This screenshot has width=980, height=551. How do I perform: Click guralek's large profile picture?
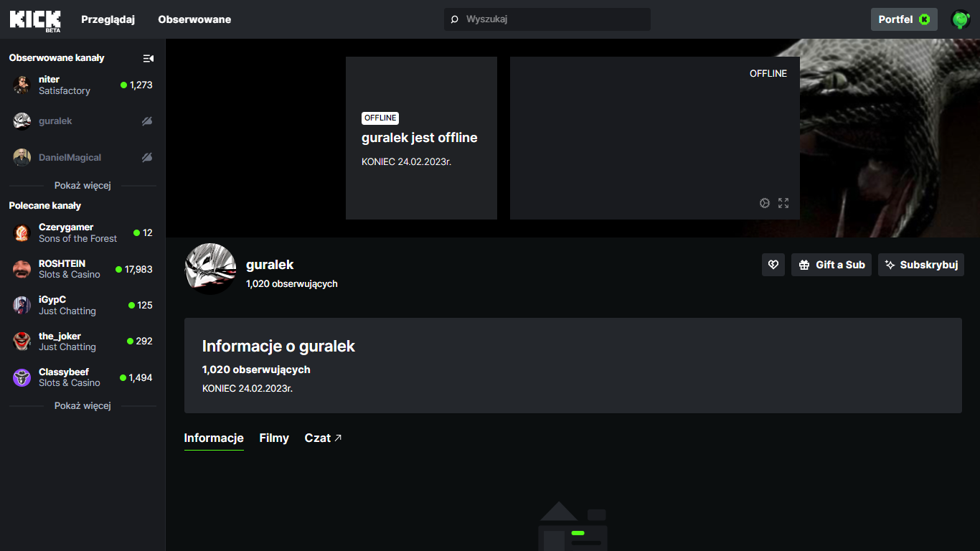tap(211, 269)
